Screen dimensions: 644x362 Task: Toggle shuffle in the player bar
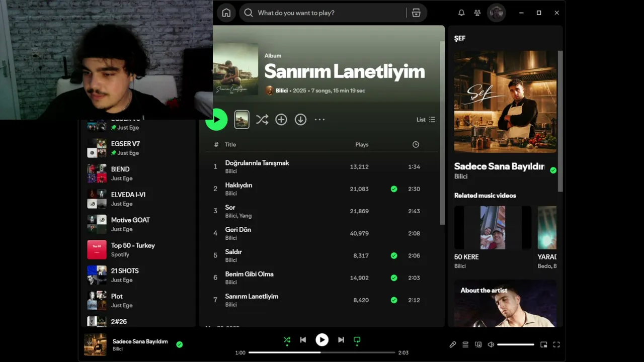[x=287, y=340]
